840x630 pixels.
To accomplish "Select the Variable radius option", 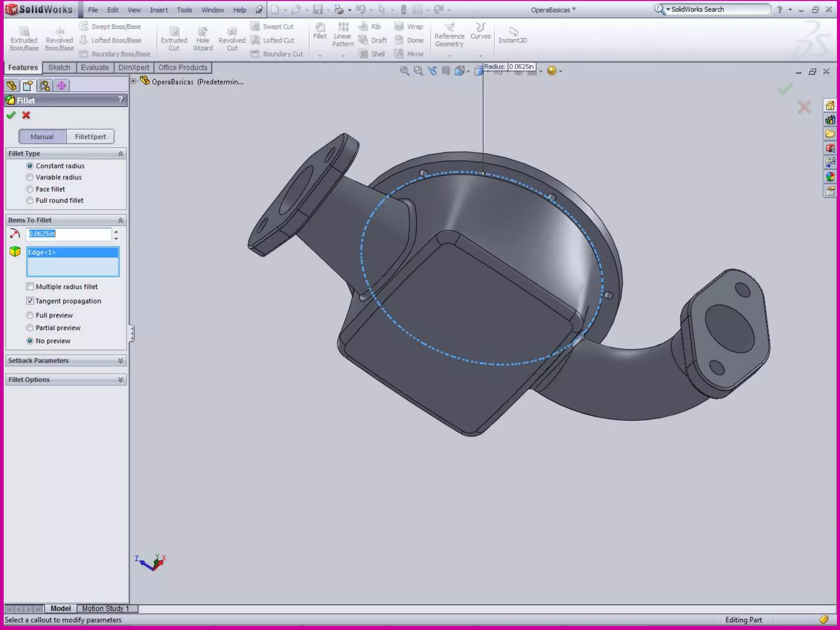I will coord(30,178).
